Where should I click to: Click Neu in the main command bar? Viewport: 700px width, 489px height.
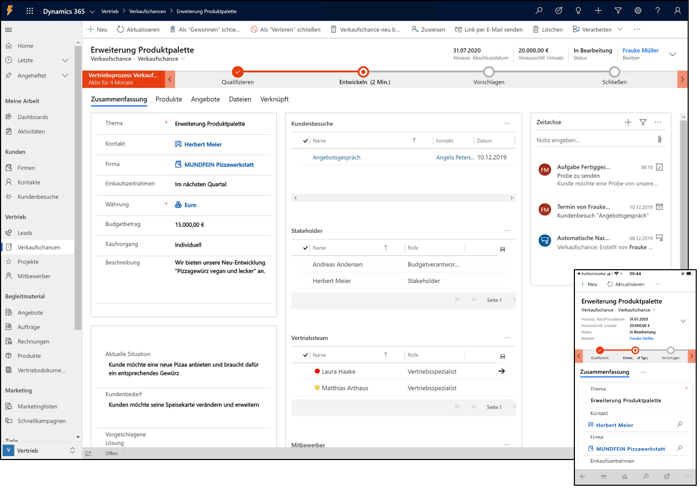pyautogui.click(x=97, y=29)
